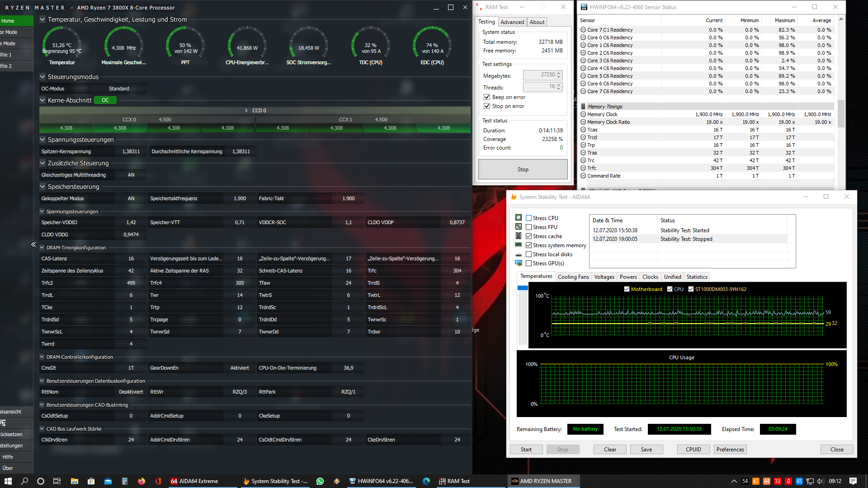Open the notification center icon
Viewport: 868px width, 488px height.
pos(853,481)
